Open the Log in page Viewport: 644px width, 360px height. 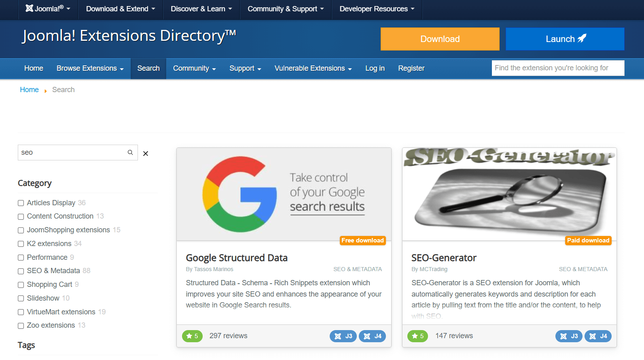[x=375, y=68]
